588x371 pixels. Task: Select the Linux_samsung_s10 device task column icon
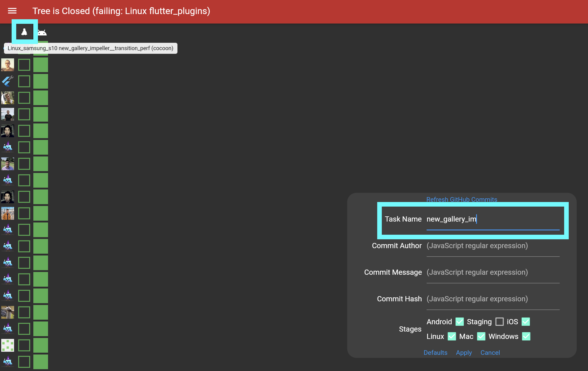[x=24, y=32]
